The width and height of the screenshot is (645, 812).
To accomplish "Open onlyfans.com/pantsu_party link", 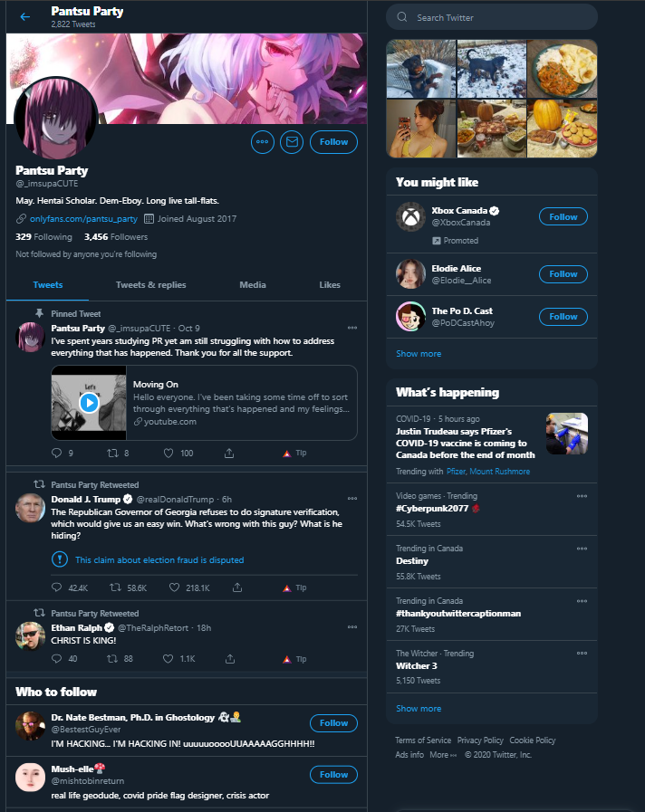I will point(83,219).
